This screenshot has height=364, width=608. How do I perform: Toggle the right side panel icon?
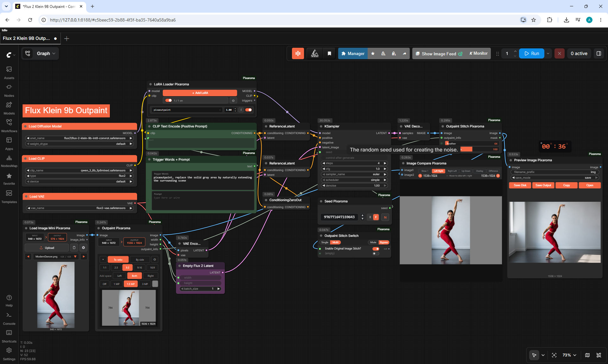(x=599, y=53)
